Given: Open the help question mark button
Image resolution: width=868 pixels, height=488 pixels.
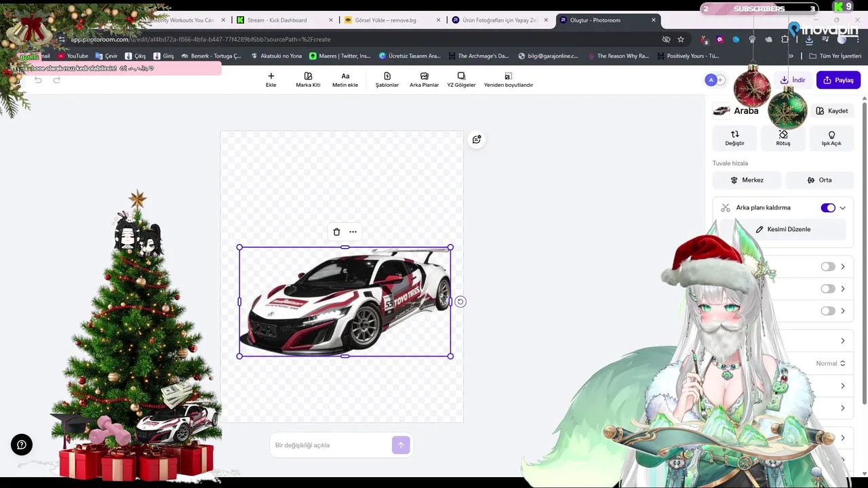Looking at the screenshot, I should click(22, 445).
